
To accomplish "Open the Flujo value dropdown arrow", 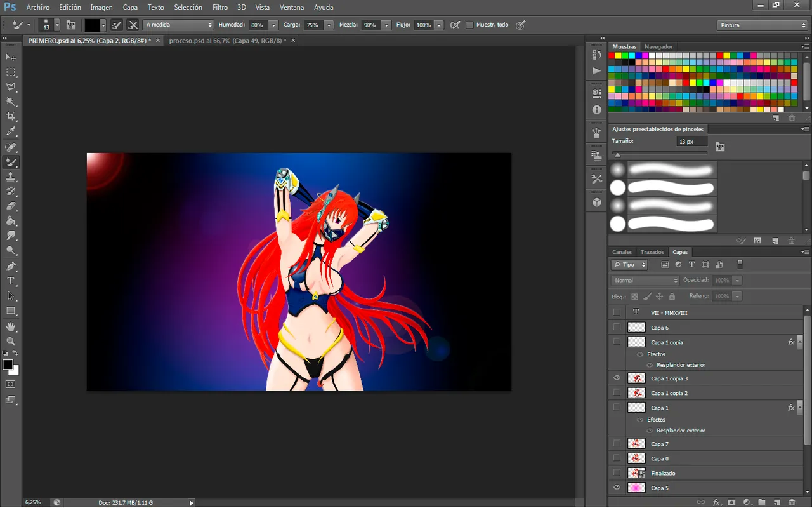I will (x=438, y=25).
